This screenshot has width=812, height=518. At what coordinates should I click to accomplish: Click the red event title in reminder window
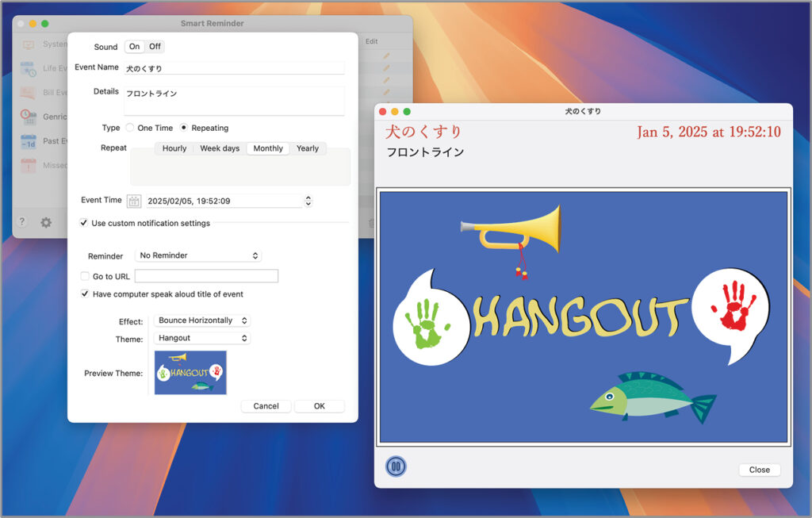click(x=423, y=132)
